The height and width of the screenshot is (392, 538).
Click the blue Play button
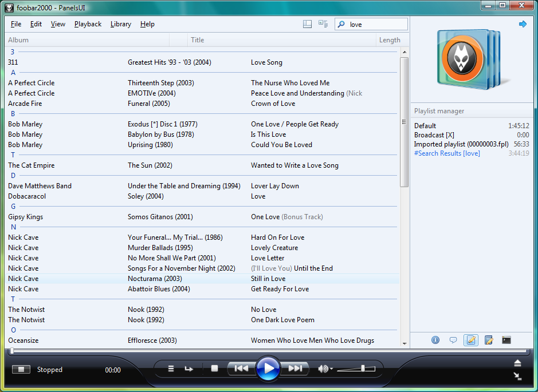click(268, 369)
